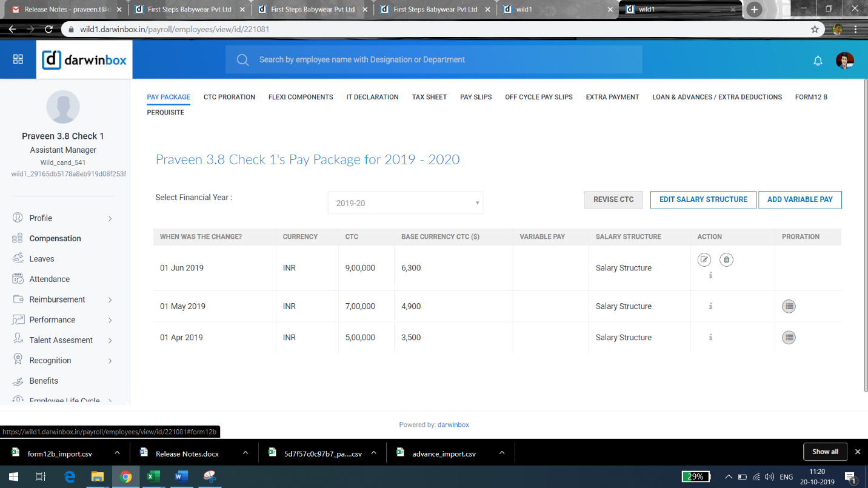Switch to the Form12 B tab
The height and width of the screenshot is (488, 868).
coord(811,97)
